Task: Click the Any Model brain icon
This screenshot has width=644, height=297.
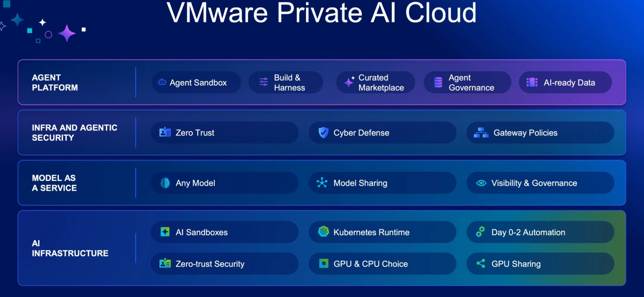Action: [165, 183]
